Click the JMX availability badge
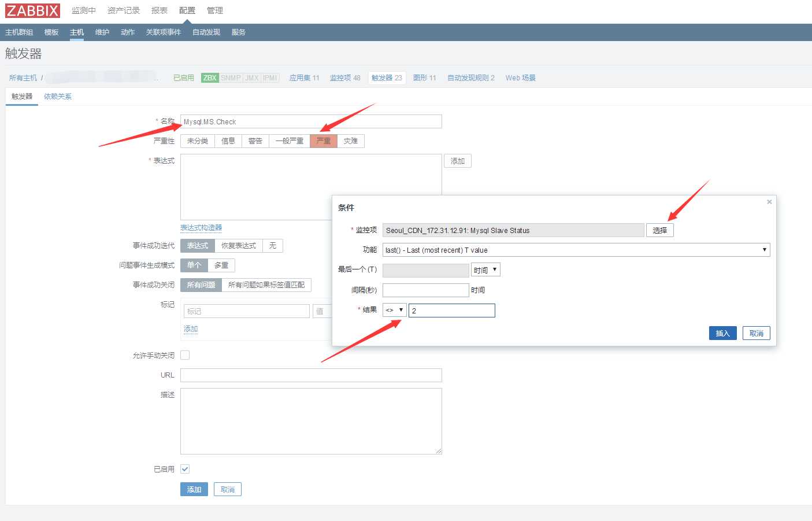 (x=252, y=78)
